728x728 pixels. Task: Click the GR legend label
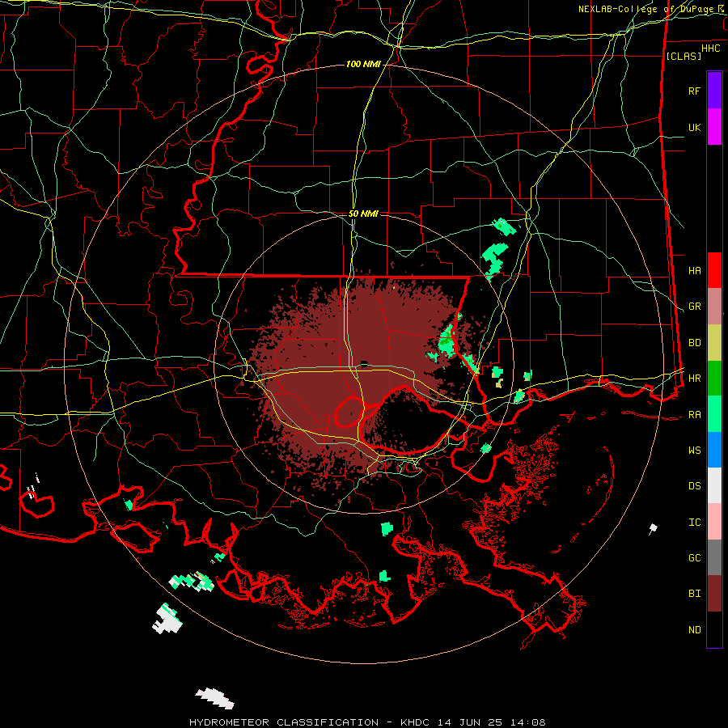[694, 307]
